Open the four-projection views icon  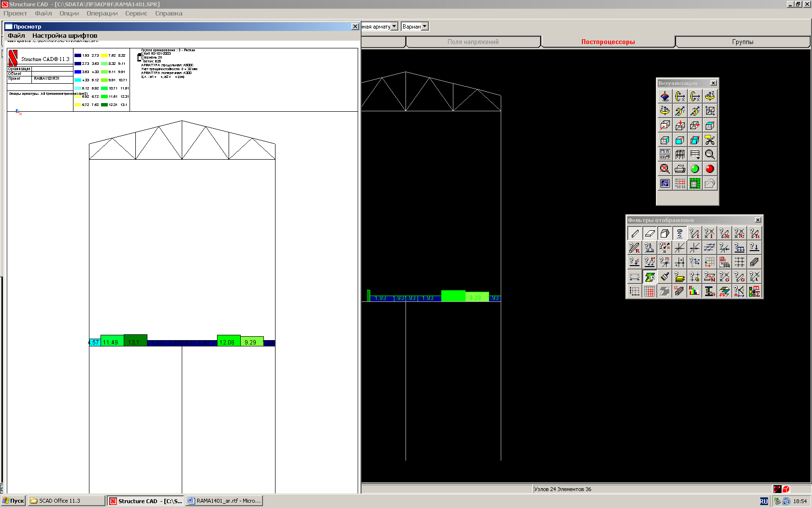[x=665, y=154]
